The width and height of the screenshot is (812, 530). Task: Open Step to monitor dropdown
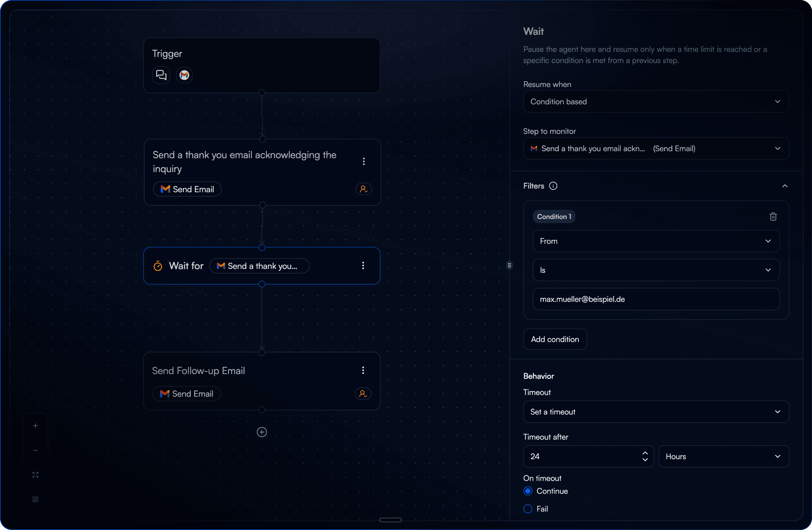click(656, 148)
